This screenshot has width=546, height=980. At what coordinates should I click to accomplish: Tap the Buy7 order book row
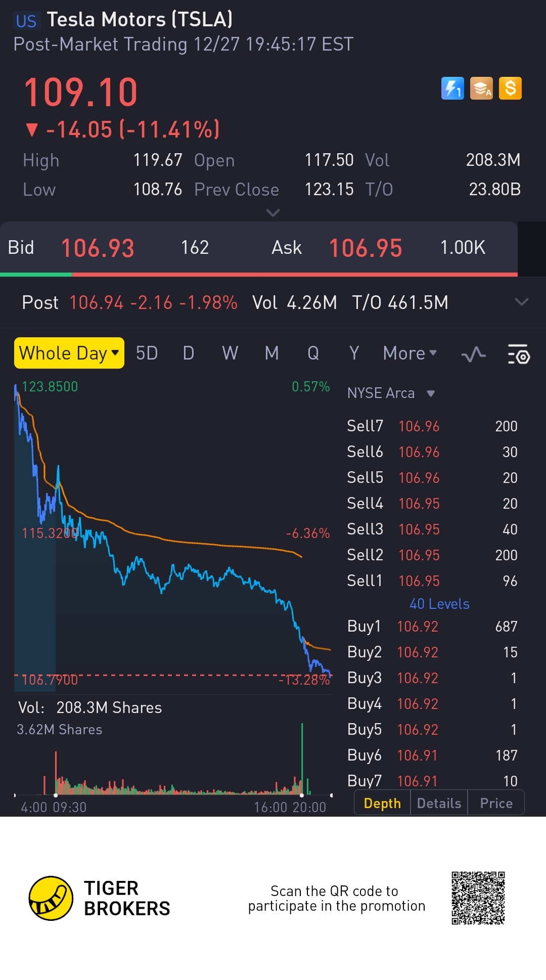point(432,780)
